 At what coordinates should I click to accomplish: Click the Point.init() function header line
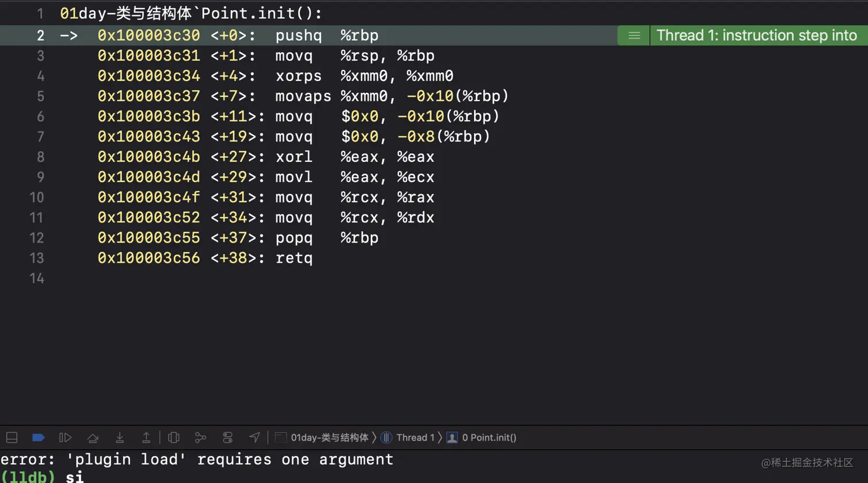coord(191,13)
